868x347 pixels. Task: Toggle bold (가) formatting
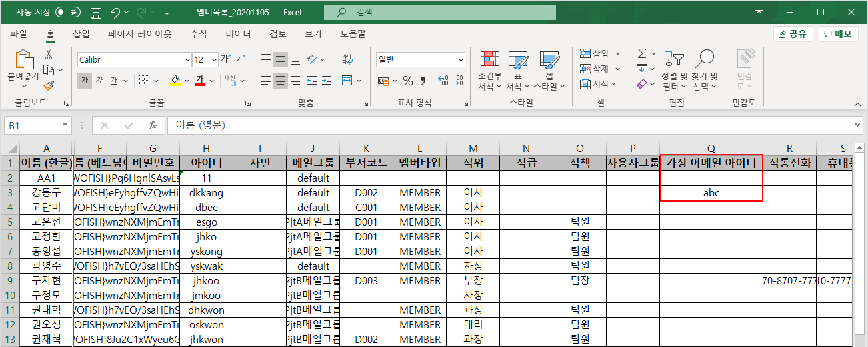click(85, 81)
